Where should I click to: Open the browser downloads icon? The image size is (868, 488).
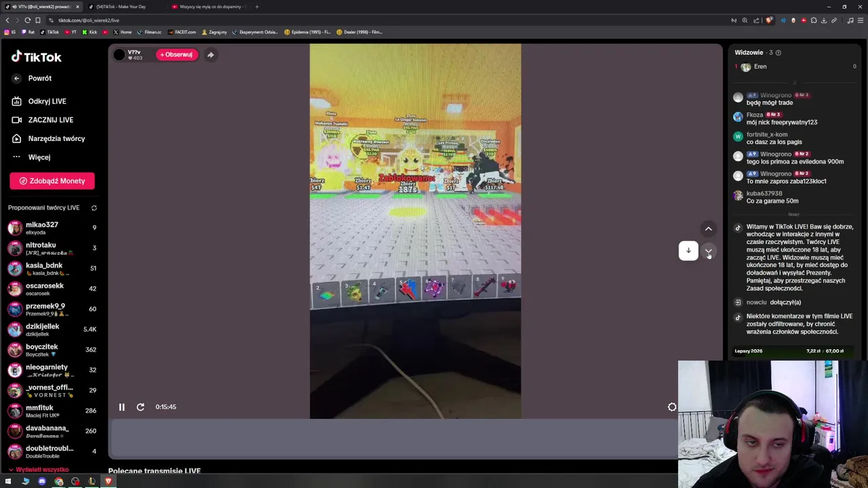pyautogui.click(x=824, y=20)
